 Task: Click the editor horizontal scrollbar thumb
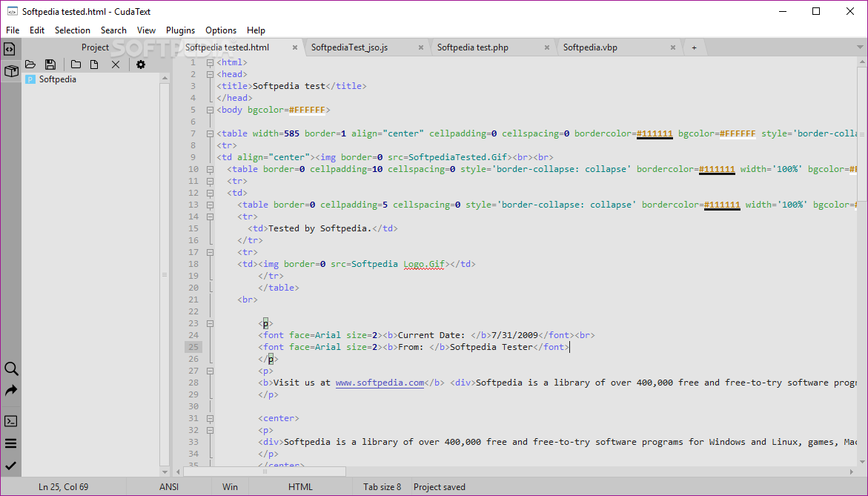click(265, 472)
